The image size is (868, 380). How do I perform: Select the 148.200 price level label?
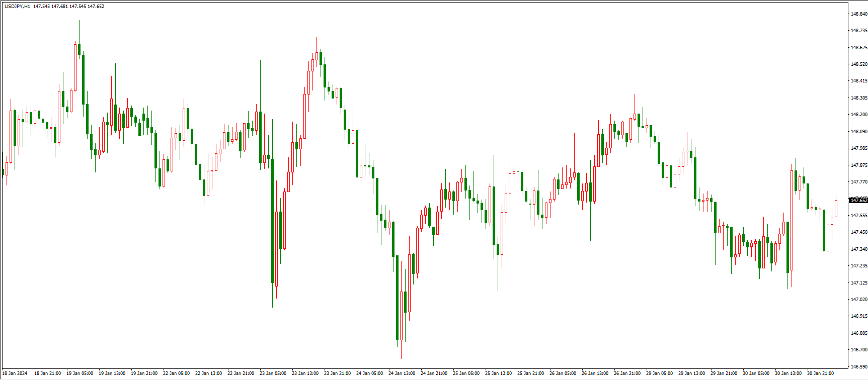coord(858,115)
